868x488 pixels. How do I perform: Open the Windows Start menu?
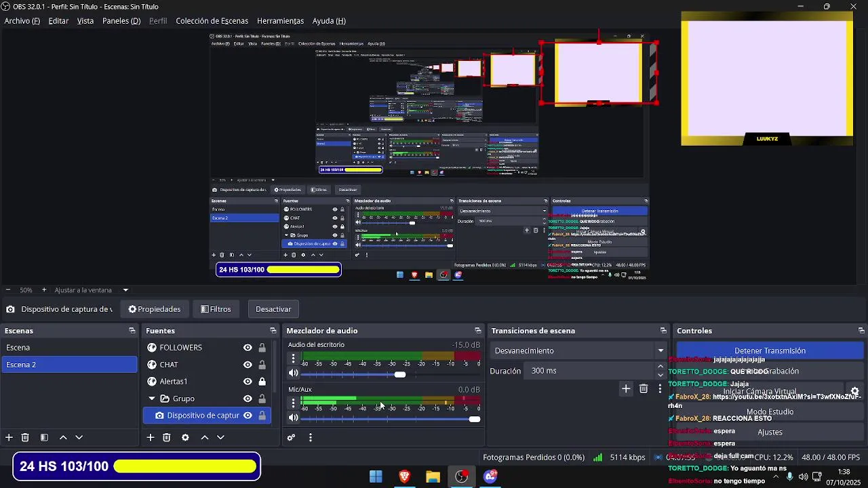(x=376, y=476)
